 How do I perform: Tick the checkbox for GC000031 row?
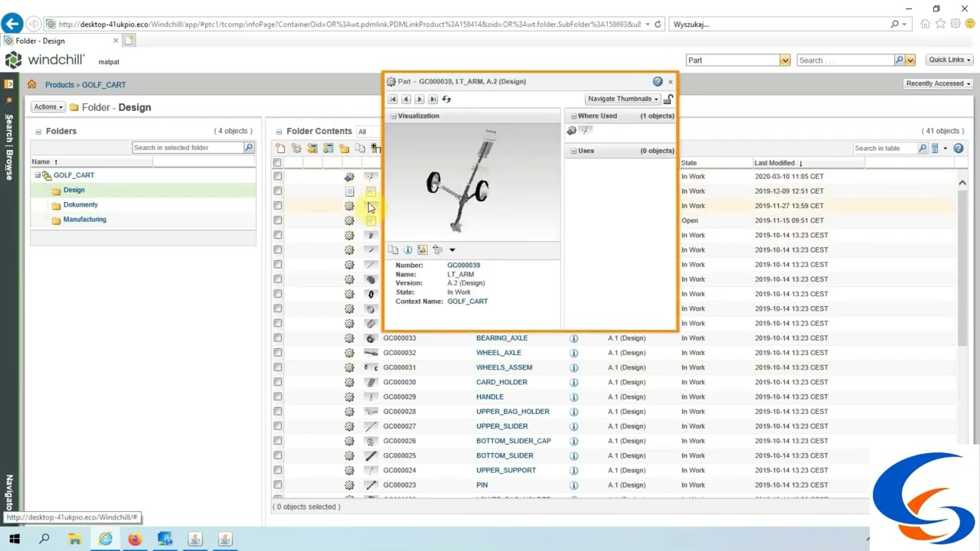pyautogui.click(x=278, y=367)
